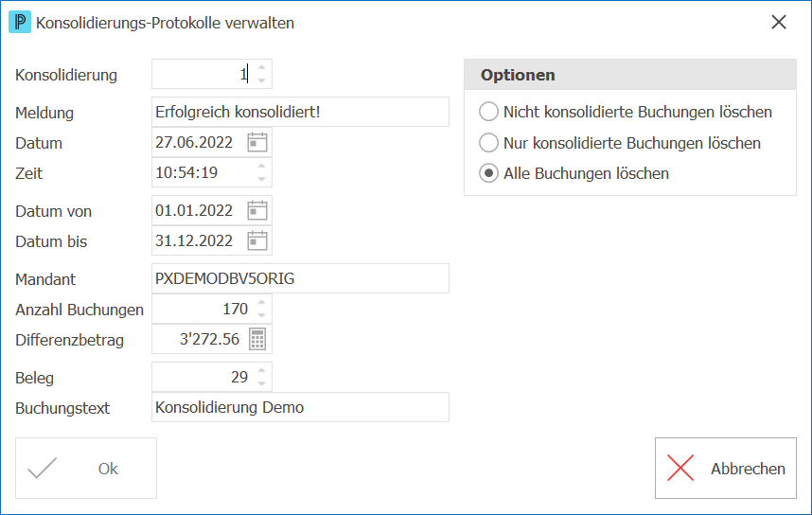Click the Zeit label
The height and width of the screenshot is (515, 812).
[x=29, y=173]
